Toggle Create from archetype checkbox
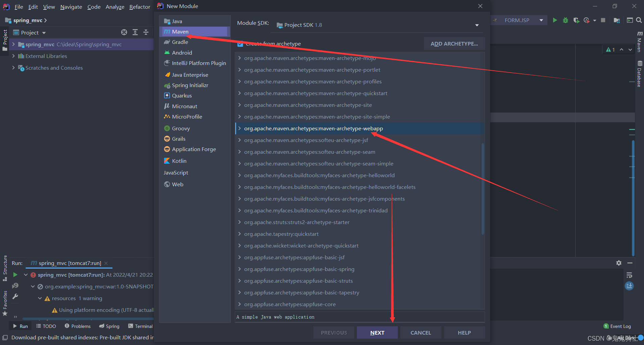This screenshot has height=345, width=644. (x=240, y=44)
